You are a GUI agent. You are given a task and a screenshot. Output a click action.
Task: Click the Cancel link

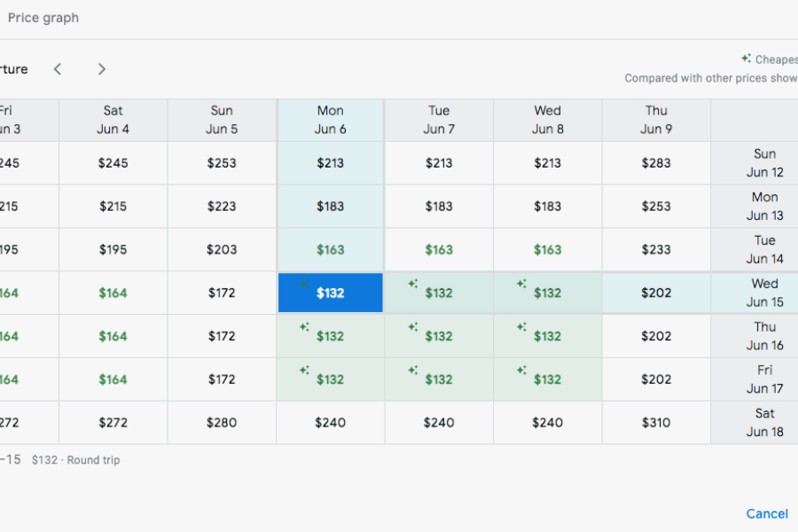(766, 513)
